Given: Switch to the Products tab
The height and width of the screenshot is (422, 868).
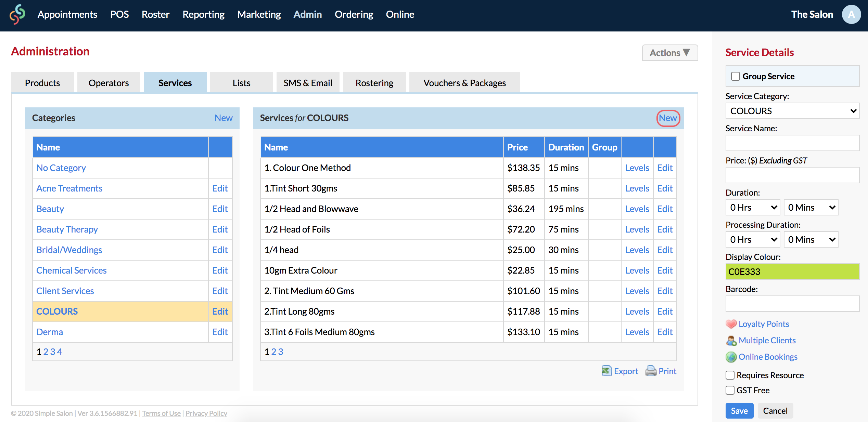Looking at the screenshot, I should (42, 82).
